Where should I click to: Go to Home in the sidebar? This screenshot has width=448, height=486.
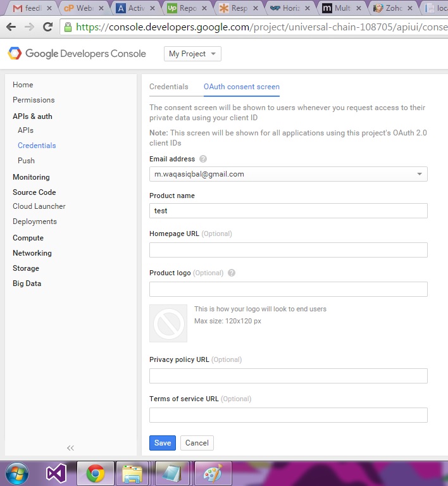click(23, 85)
